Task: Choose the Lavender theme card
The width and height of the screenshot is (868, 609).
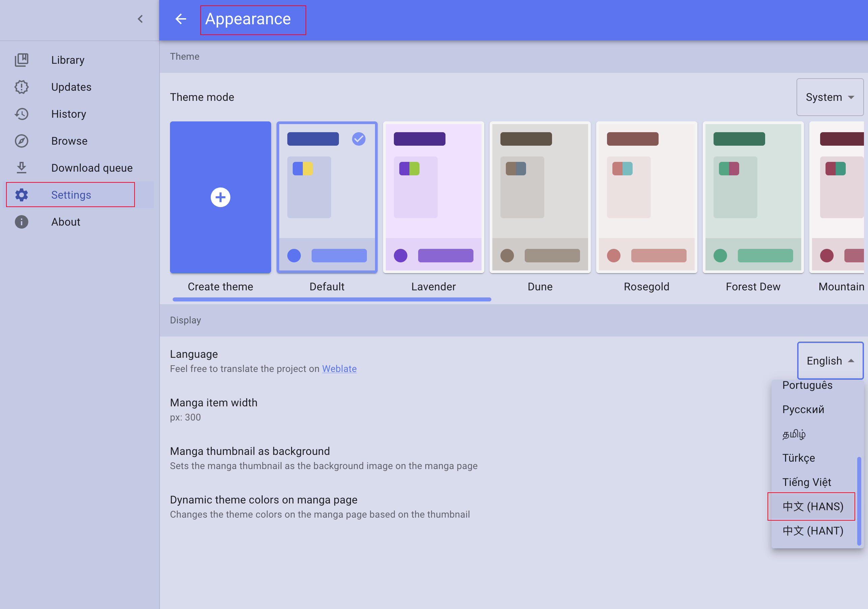Action: tap(433, 197)
